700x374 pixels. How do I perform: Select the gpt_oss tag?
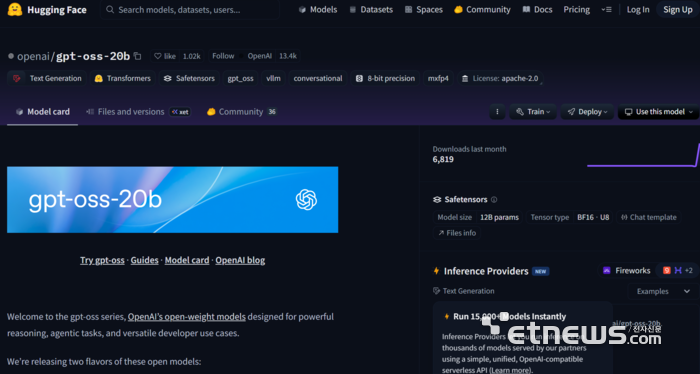(x=240, y=79)
